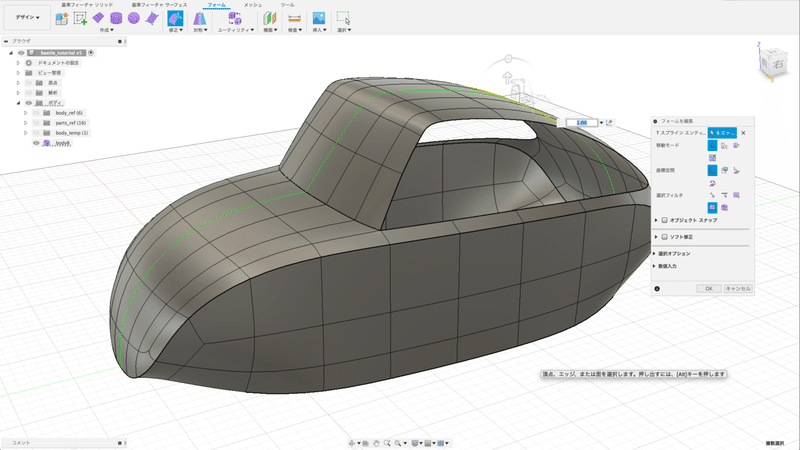Screen dimensions: 800x450
Task: Select vertex selection filter icon
Action: pyautogui.click(x=712, y=195)
